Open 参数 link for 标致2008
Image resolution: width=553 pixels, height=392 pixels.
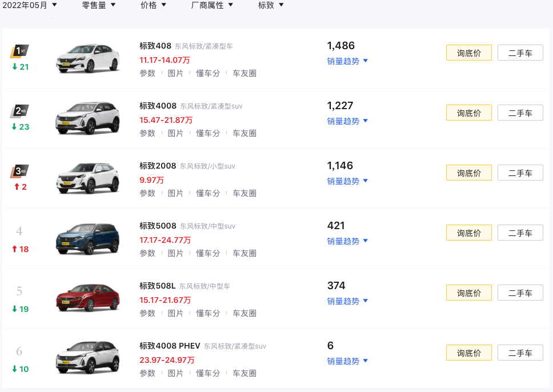[147, 193]
